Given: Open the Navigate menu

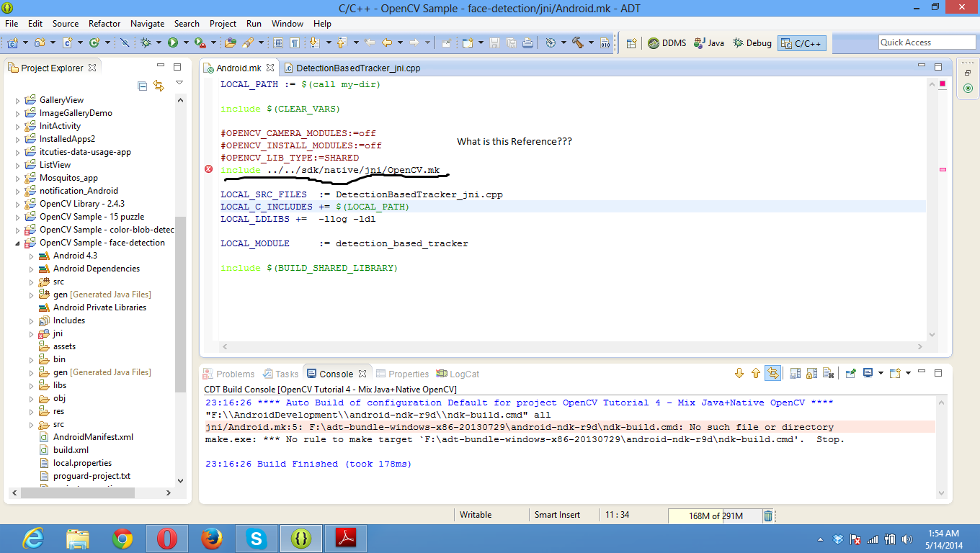Looking at the screenshot, I should pyautogui.click(x=147, y=23).
